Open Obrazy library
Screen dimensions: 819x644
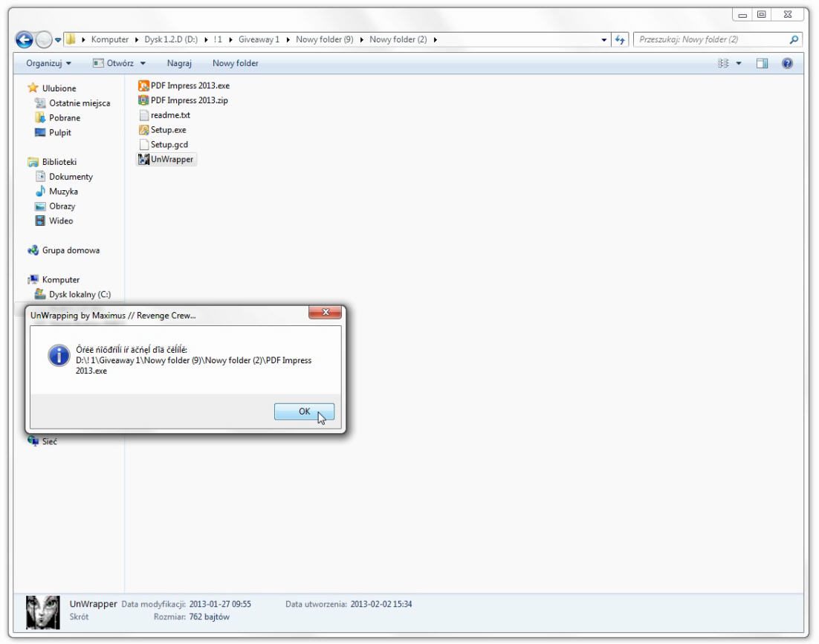pos(62,206)
